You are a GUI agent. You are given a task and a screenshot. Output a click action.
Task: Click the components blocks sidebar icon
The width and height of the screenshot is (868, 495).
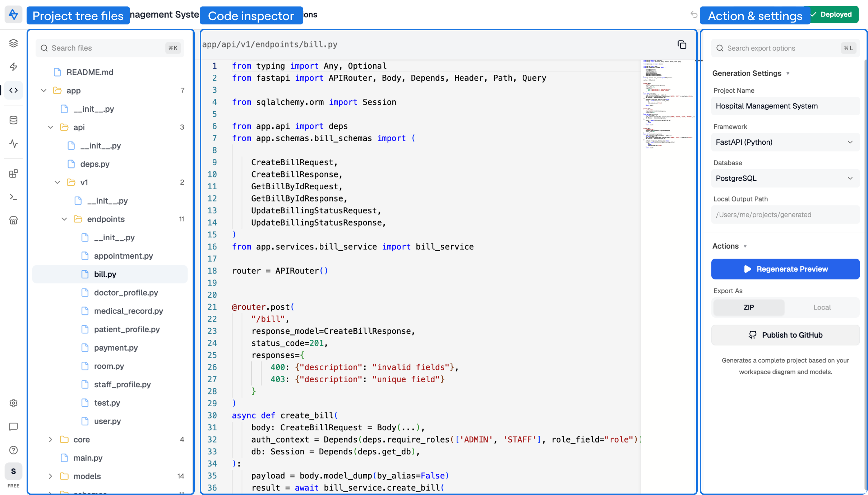(13, 174)
